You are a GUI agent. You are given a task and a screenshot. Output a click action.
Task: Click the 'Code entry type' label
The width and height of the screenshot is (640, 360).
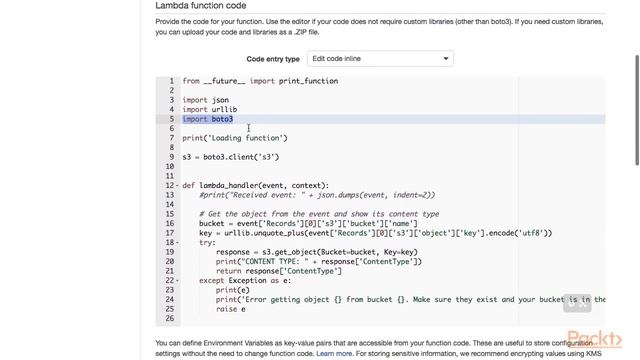point(273,59)
